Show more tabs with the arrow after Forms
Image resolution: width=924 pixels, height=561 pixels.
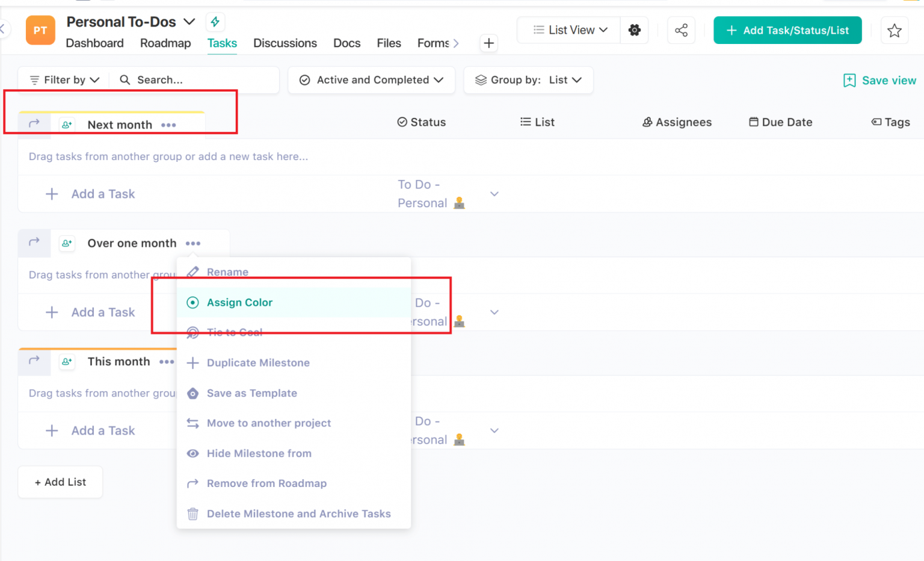tap(456, 43)
